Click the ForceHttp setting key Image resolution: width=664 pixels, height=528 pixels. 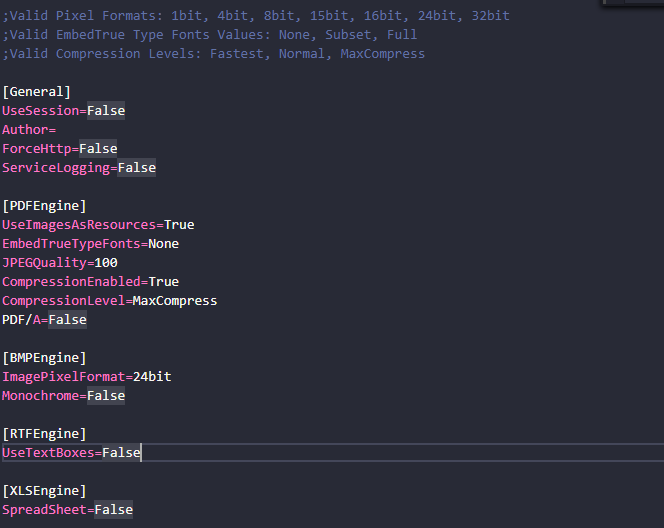pos(37,149)
